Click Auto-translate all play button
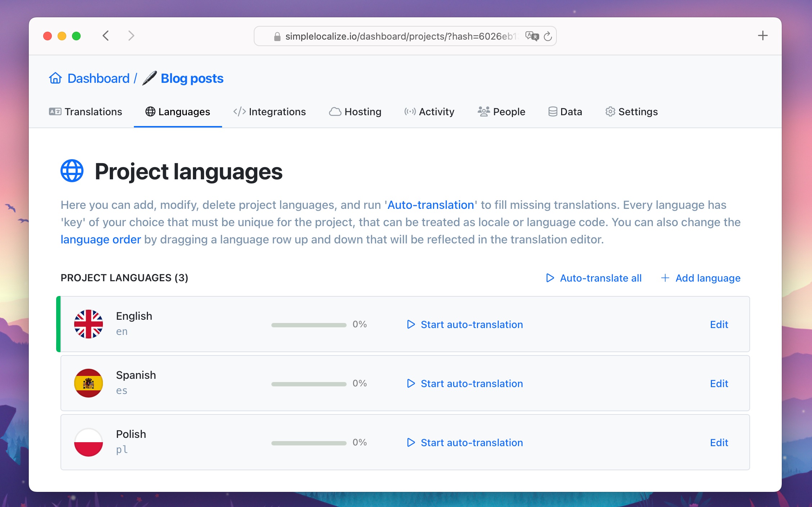812x507 pixels. (549, 278)
